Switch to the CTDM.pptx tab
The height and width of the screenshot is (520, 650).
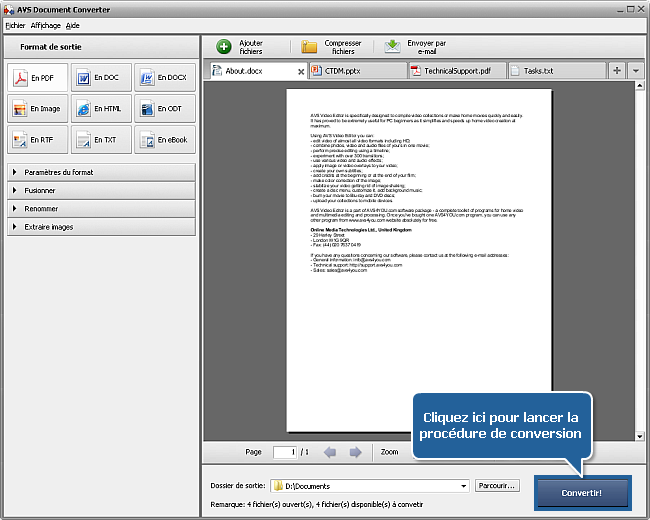358,71
